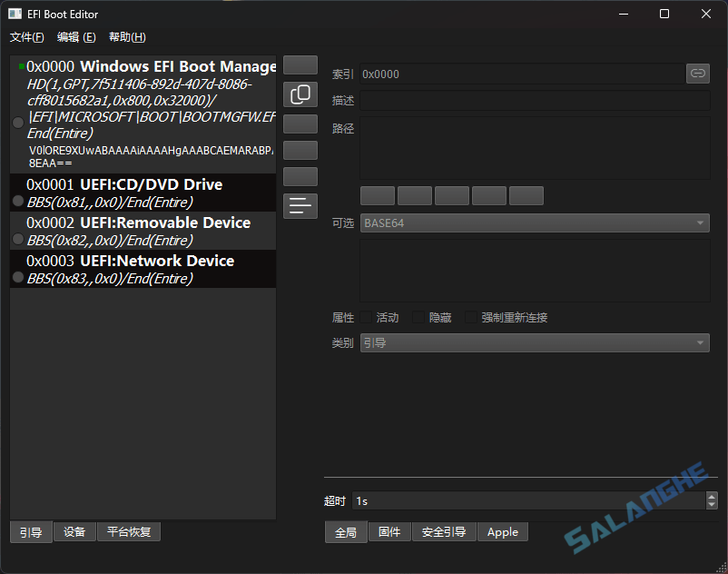728x574 pixels.
Task: Toggle the link icon beside the index field
Action: tap(698, 74)
